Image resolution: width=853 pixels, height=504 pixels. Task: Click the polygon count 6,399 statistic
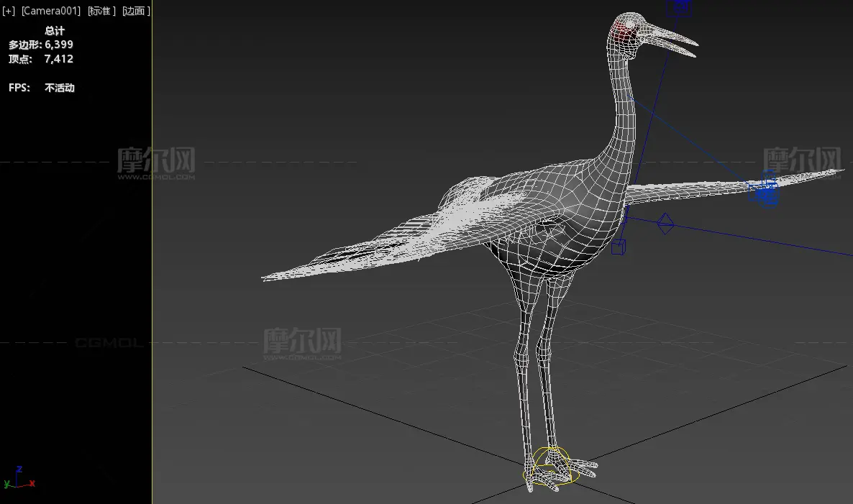pos(59,45)
